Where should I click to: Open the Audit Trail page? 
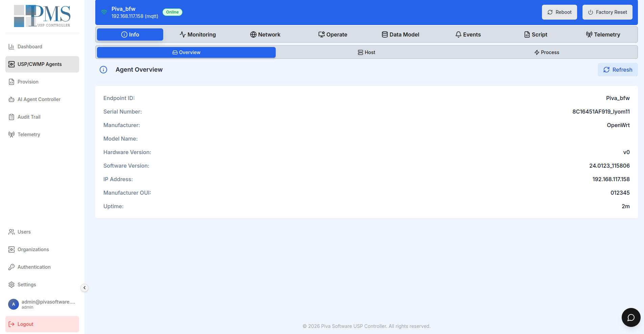(42, 117)
